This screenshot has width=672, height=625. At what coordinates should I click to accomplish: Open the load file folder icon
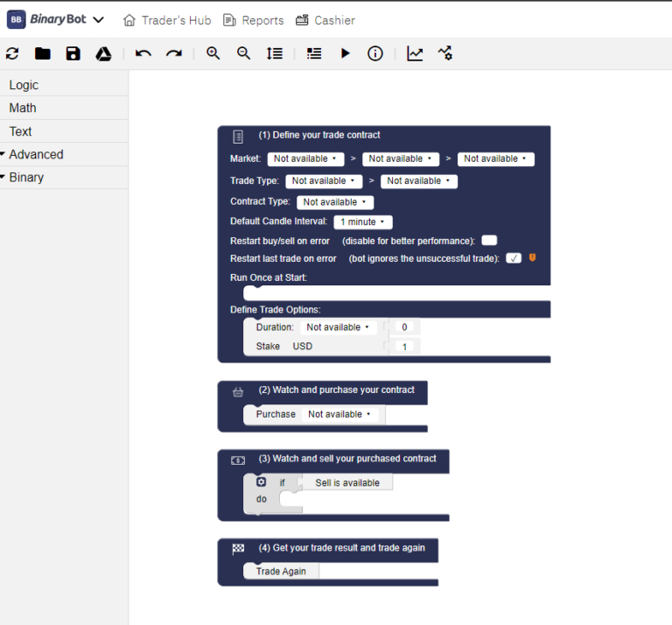point(42,53)
